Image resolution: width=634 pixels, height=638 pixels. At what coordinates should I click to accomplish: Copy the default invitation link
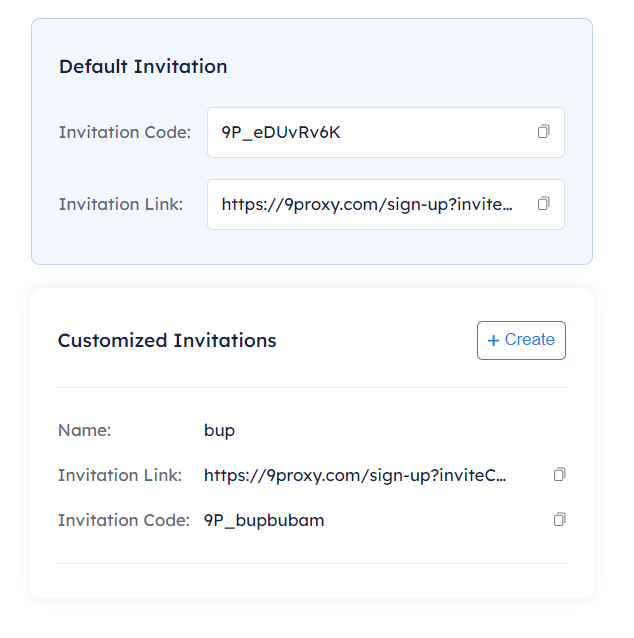(544, 204)
